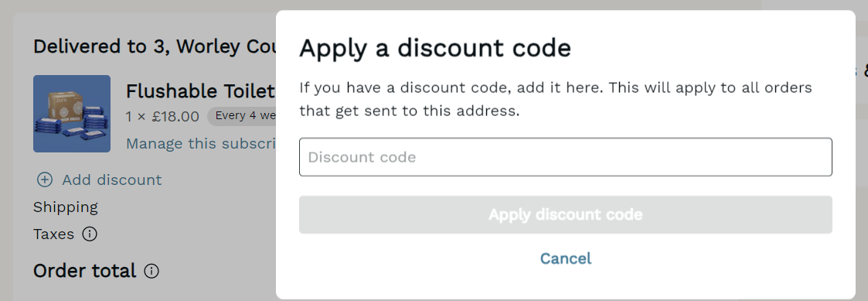This screenshot has height=301, width=868.
Task: Click the Add discount link text
Action: coord(112,180)
